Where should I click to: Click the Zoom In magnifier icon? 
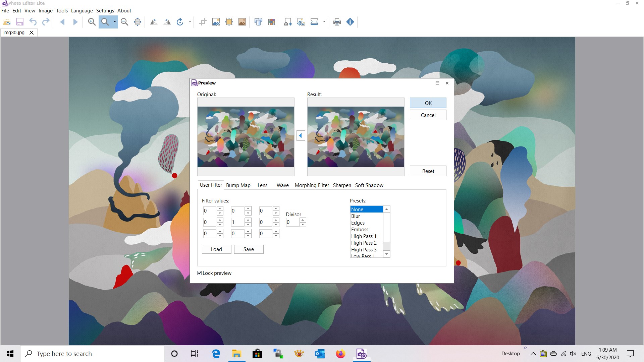(92, 22)
